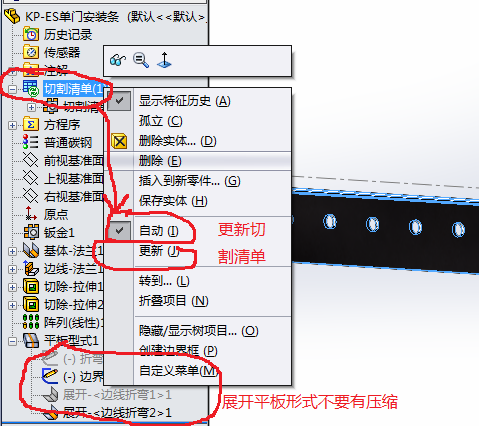Click the glasses show/hide icon in popup toolbar
The image size is (479, 426).
[117, 60]
